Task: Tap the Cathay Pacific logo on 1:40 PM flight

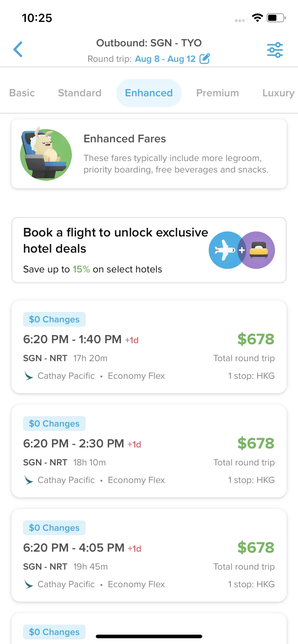Action: (x=28, y=376)
